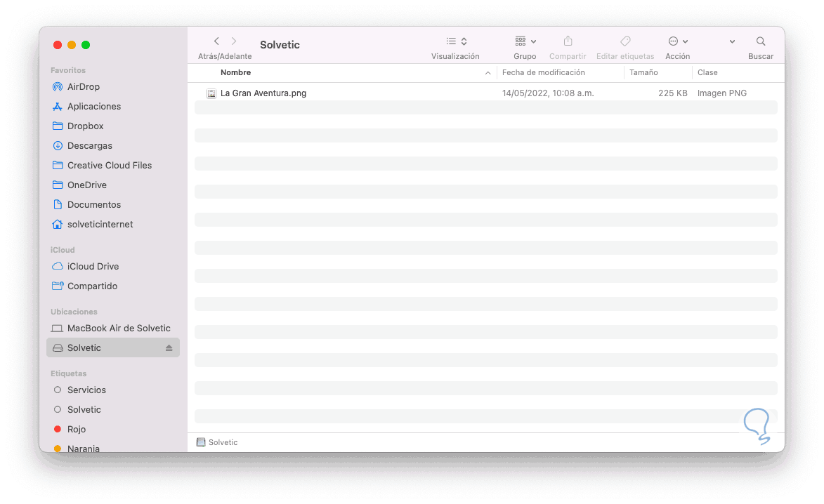Click the MacBook Air laptop icon
Screen dimensions: 824x504
pos(58,329)
